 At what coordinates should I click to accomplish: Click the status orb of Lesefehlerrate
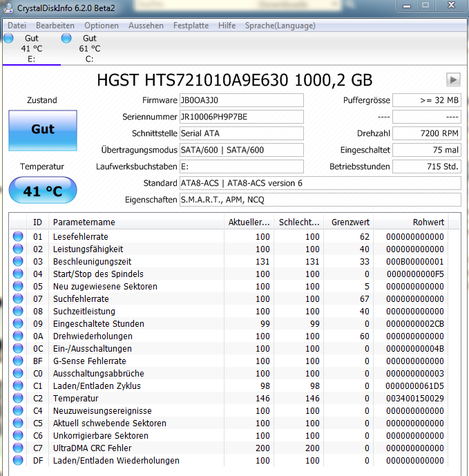[18, 236]
